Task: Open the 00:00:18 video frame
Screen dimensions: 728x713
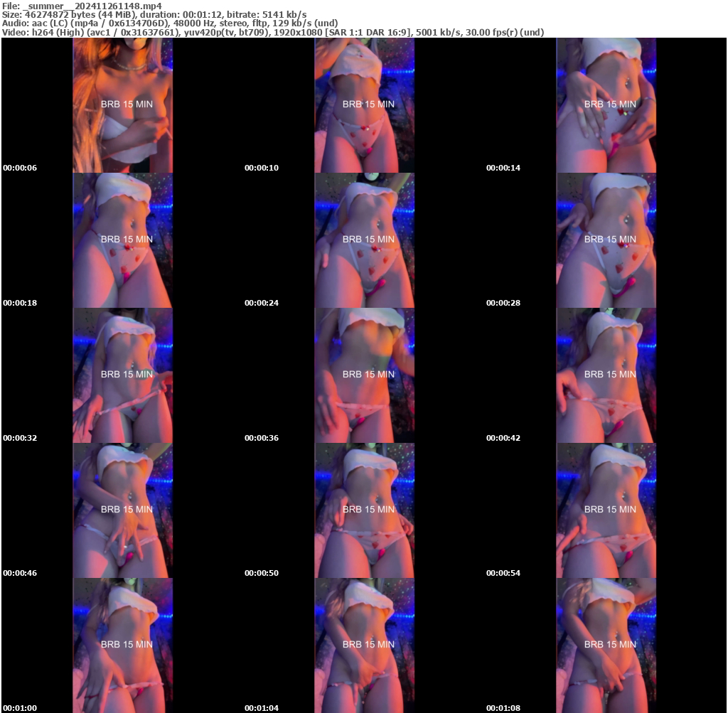Action: (x=122, y=240)
